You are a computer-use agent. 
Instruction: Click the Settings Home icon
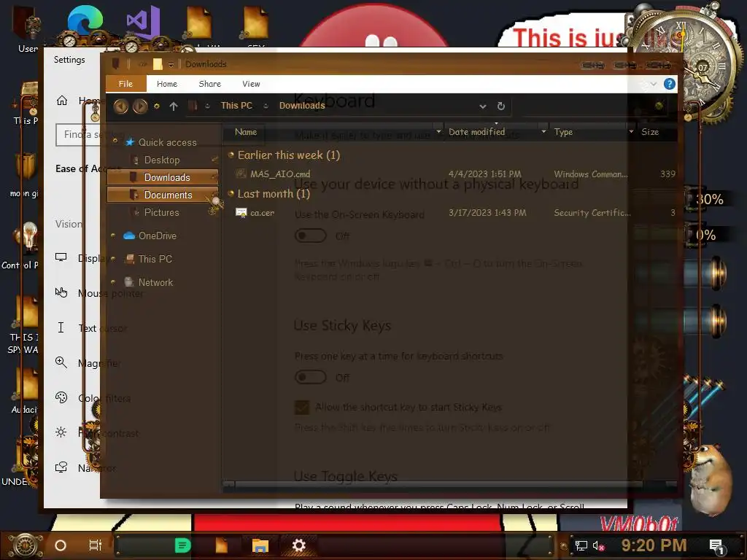click(62, 100)
